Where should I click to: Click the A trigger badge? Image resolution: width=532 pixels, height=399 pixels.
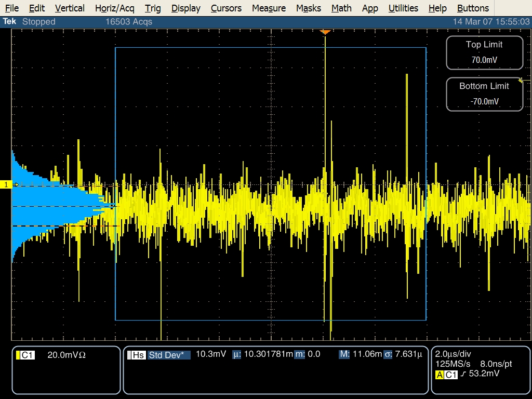440,374
